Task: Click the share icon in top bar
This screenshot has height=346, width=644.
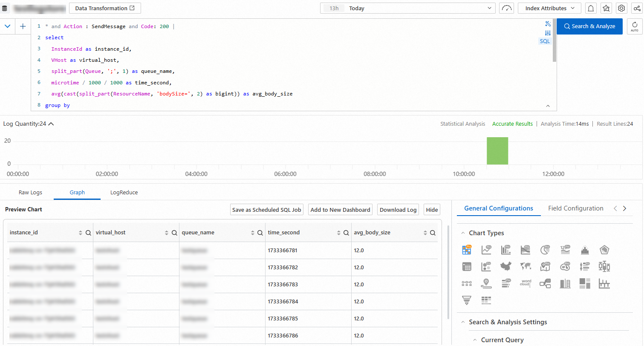Action: [637, 8]
